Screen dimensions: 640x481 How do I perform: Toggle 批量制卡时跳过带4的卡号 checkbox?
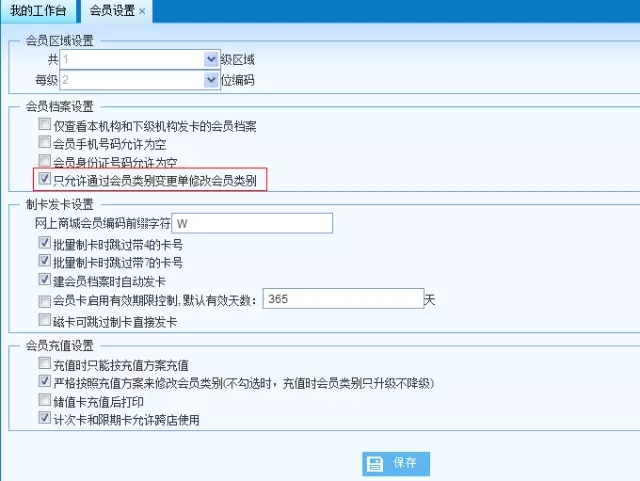[x=44, y=243]
